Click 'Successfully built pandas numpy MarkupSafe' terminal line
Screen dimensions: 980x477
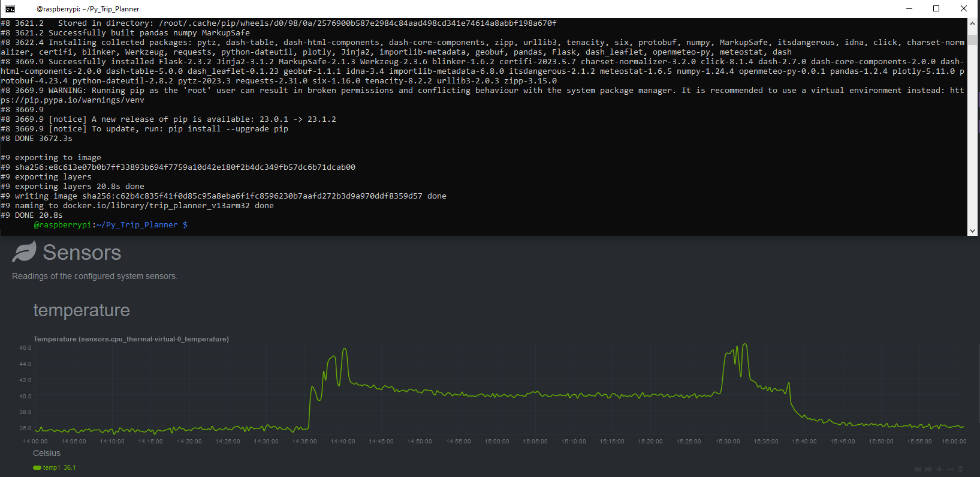(149, 33)
